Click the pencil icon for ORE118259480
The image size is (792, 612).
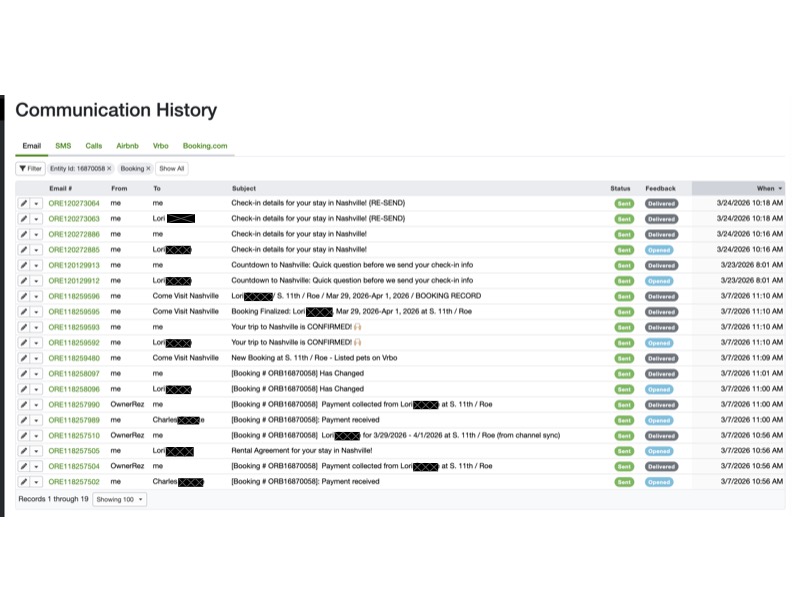pos(24,358)
